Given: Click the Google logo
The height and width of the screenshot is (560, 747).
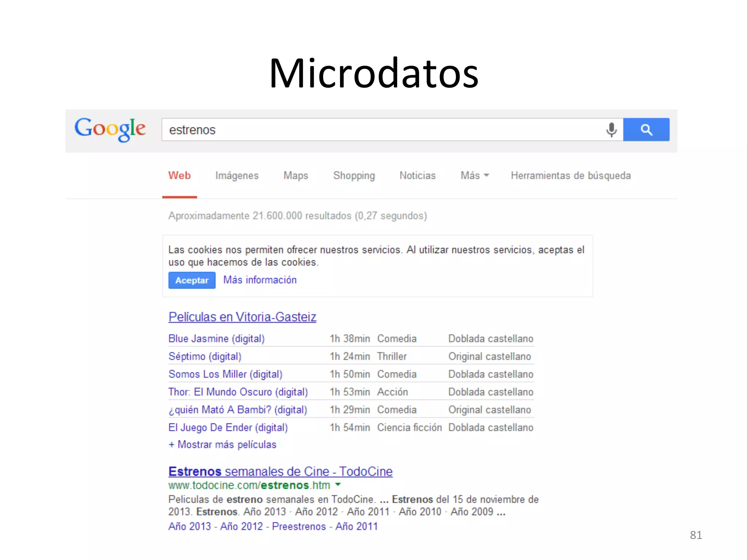Looking at the screenshot, I should coord(110,129).
